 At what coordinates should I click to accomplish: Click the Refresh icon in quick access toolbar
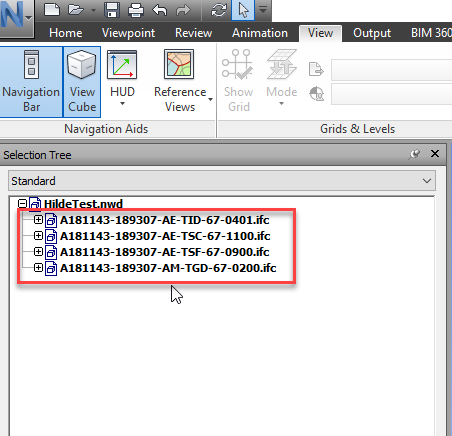click(x=219, y=10)
